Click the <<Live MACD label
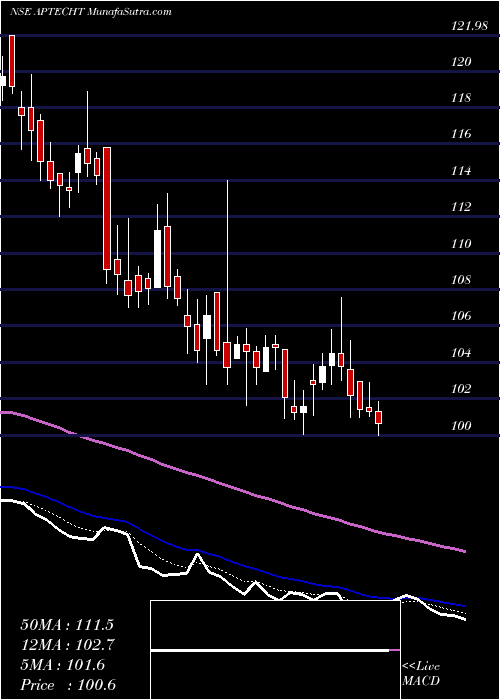 click(421, 674)
